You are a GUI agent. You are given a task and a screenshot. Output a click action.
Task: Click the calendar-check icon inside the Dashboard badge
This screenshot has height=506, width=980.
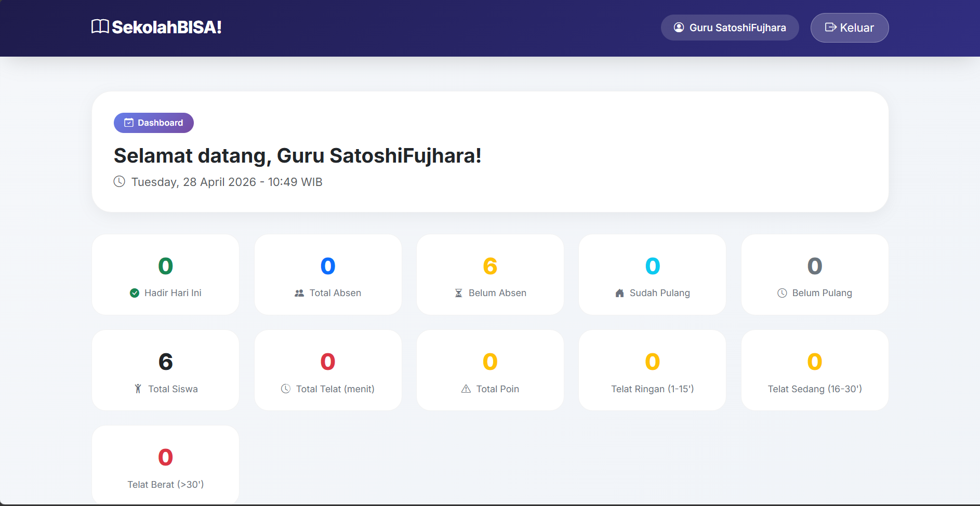pyautogui.click(x=129, y=123)
